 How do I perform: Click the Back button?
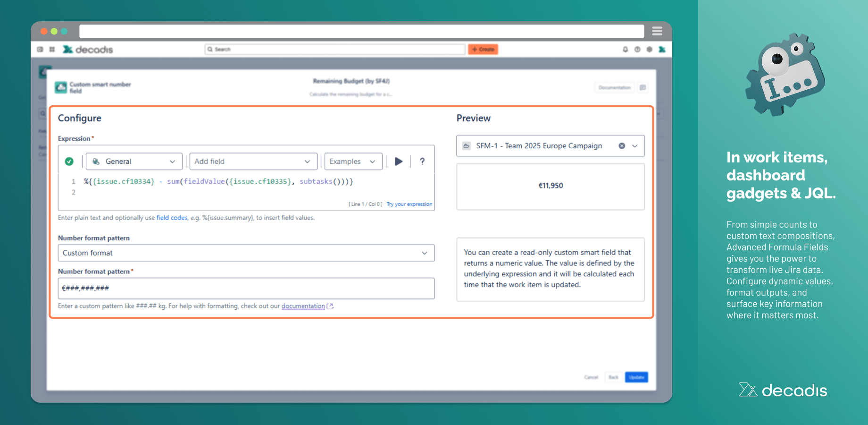click(x=613, y=377)
